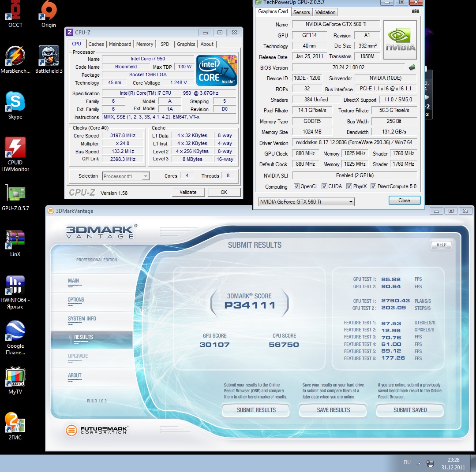Click the Close button in GPU-Z
476x472 pixels.
(404, 201)
